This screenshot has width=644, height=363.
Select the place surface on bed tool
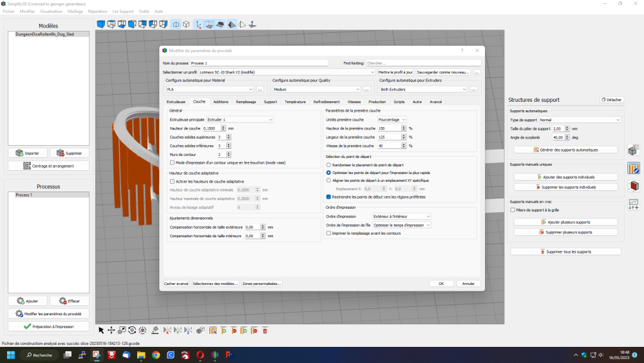[155, 330]
